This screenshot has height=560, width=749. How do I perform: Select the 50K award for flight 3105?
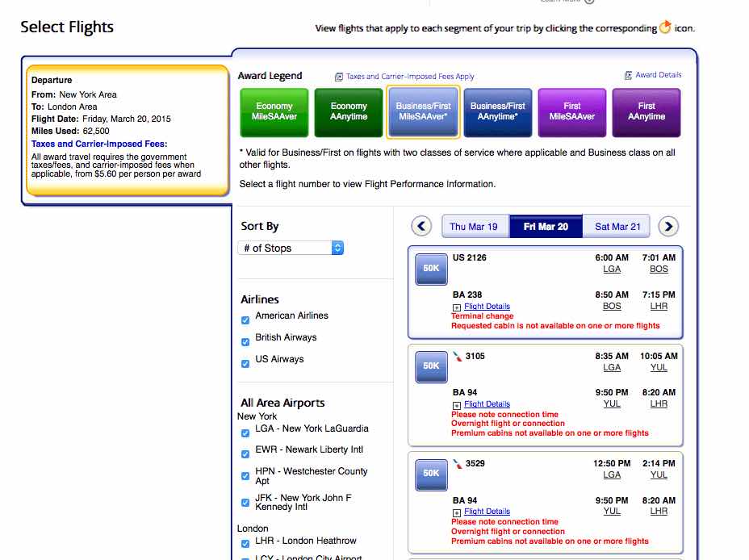(431, 366)
